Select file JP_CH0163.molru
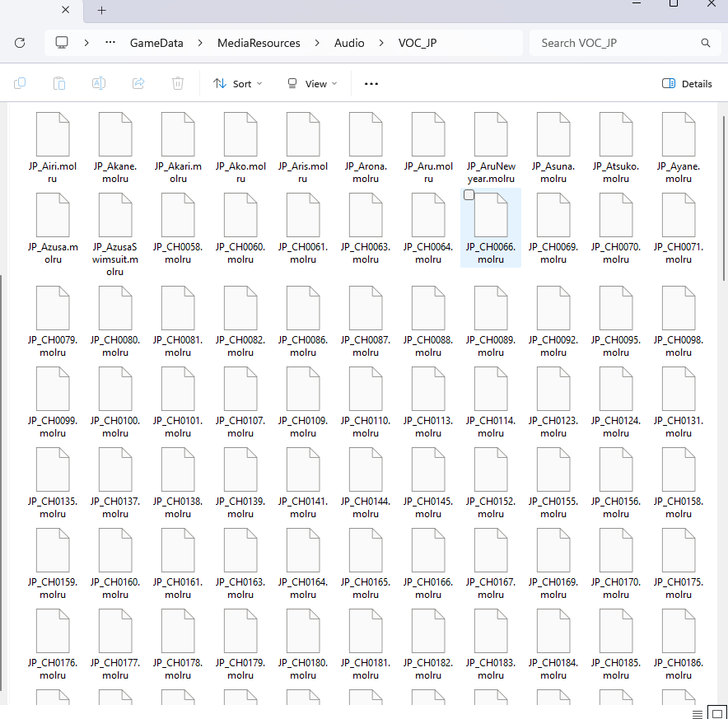The height and width of the screenshot is (719, 728). click(x=240, y=564)
